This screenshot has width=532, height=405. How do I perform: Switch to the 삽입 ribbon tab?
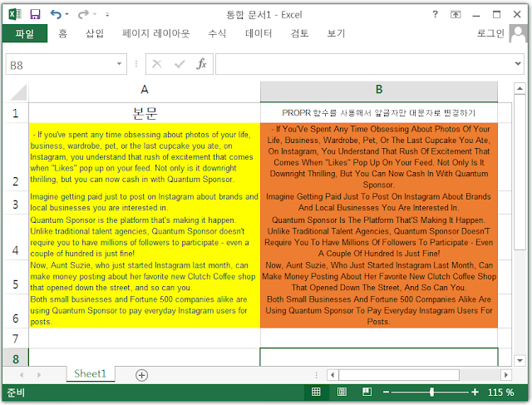95,33
